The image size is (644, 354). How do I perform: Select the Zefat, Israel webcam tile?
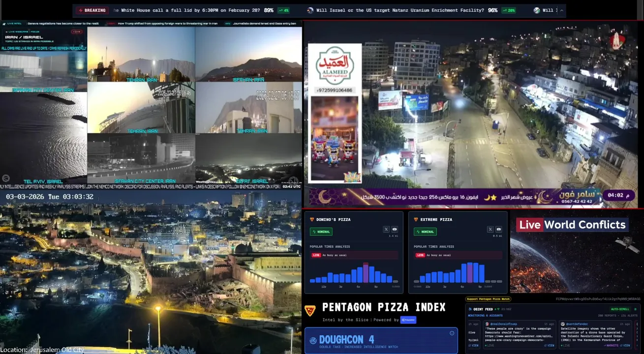pos(248,159)
